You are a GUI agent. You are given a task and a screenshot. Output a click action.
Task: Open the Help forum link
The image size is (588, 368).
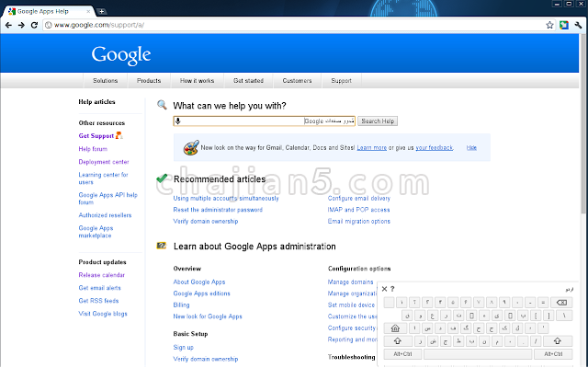[x=93, y=149]
